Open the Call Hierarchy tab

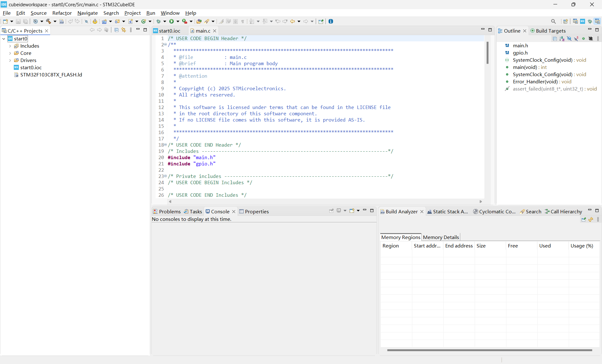[x=563, y=211]
